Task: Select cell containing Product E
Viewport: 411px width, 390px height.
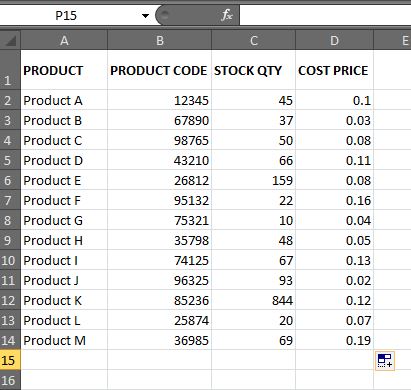Action: pyautogui.click(x=64, y=180)
